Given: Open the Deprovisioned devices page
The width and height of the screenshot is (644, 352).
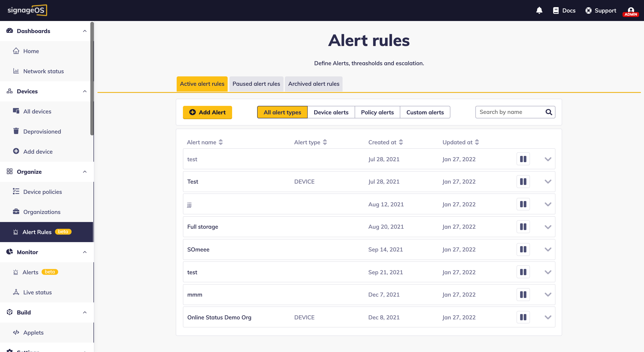Looking at the screenshot, I should tap(42, 132).
